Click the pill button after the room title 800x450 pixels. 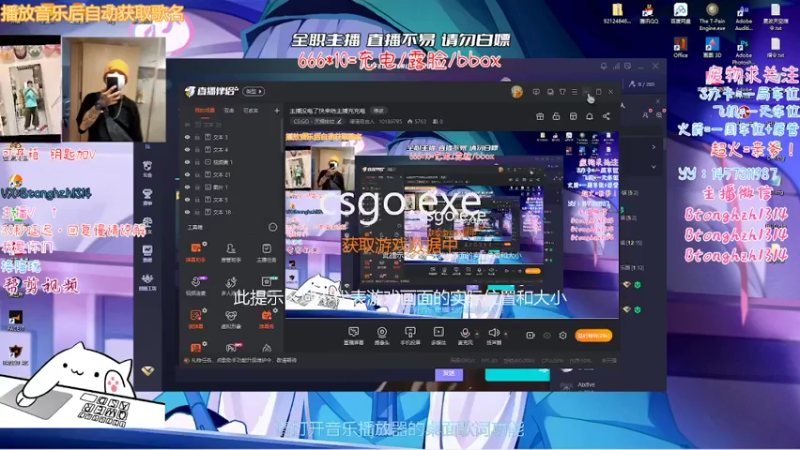379,111
